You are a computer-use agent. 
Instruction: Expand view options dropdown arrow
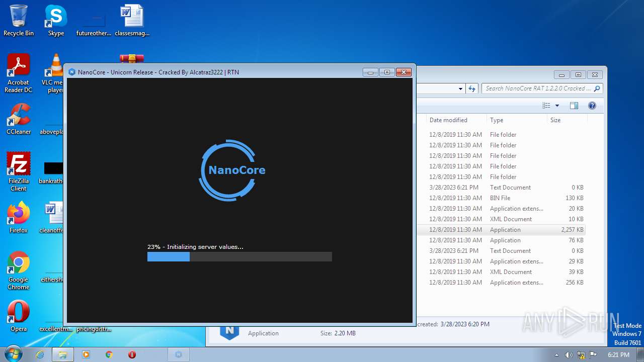coord(557,106)
